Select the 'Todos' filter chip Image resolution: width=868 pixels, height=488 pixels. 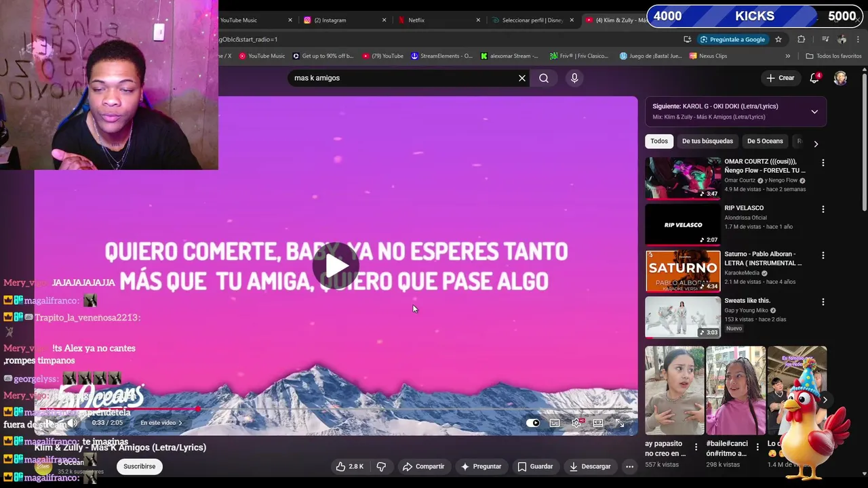click(659, 141)
